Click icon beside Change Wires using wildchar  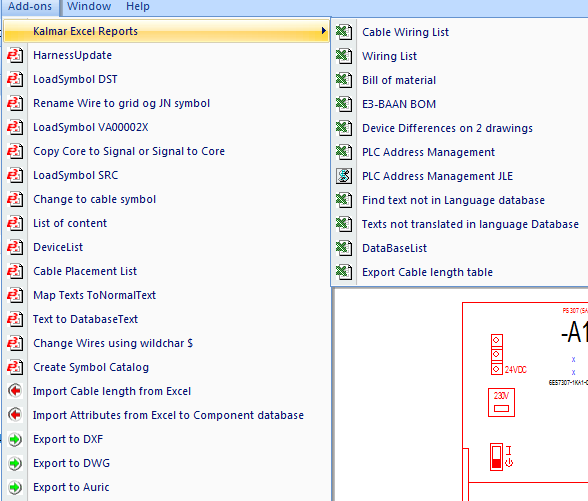click(x=15, y=344)
